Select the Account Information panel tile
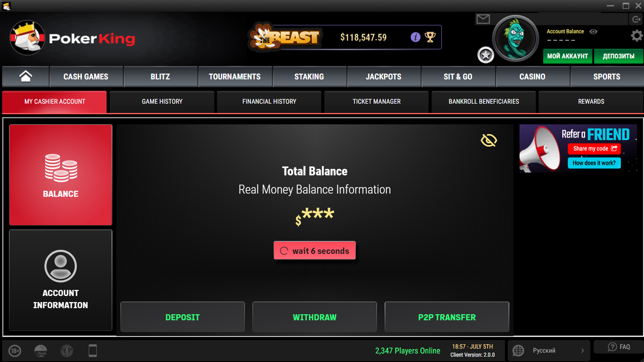Viewport: 644px width, 362px height. (x=60, y=280)
